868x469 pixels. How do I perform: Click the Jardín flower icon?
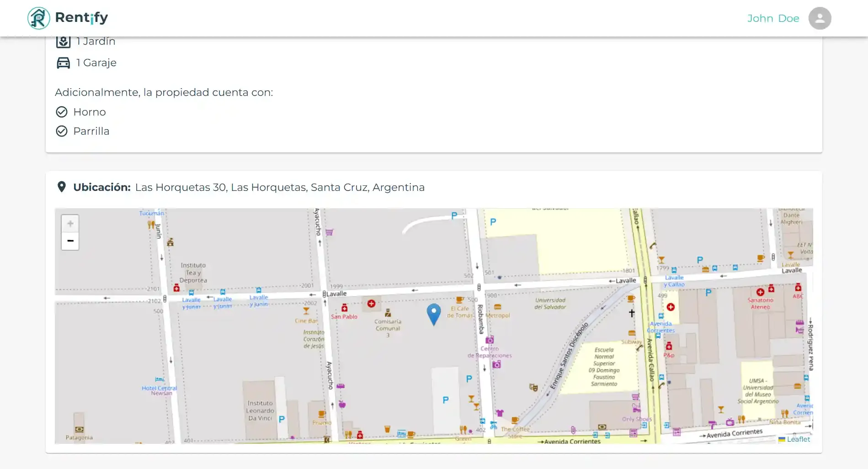click(x=63, y=42)
